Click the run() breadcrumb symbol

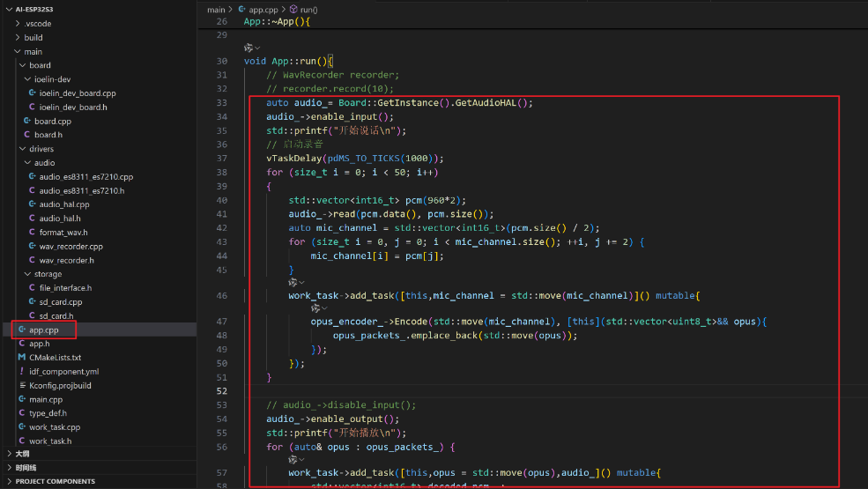click(x=309, y=10)
